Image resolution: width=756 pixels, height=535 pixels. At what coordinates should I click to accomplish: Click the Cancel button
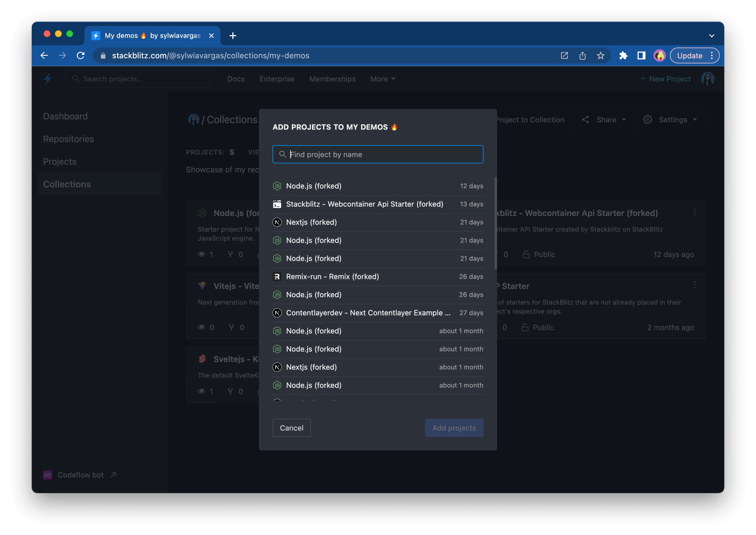coord(292,428)
